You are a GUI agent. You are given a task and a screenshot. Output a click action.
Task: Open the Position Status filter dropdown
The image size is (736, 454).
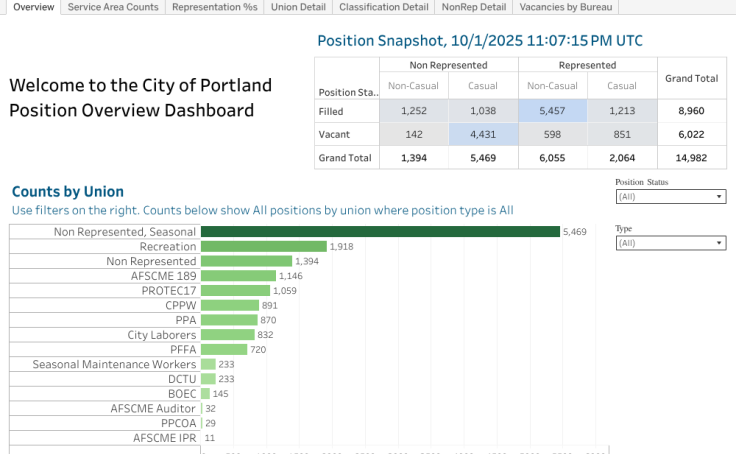[x=670, y=197]
